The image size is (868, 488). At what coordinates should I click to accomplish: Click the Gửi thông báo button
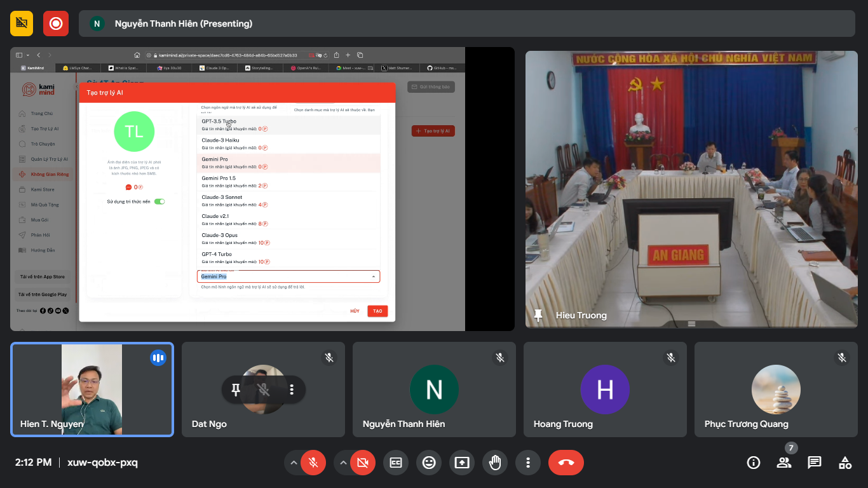[x=431, y=87]
